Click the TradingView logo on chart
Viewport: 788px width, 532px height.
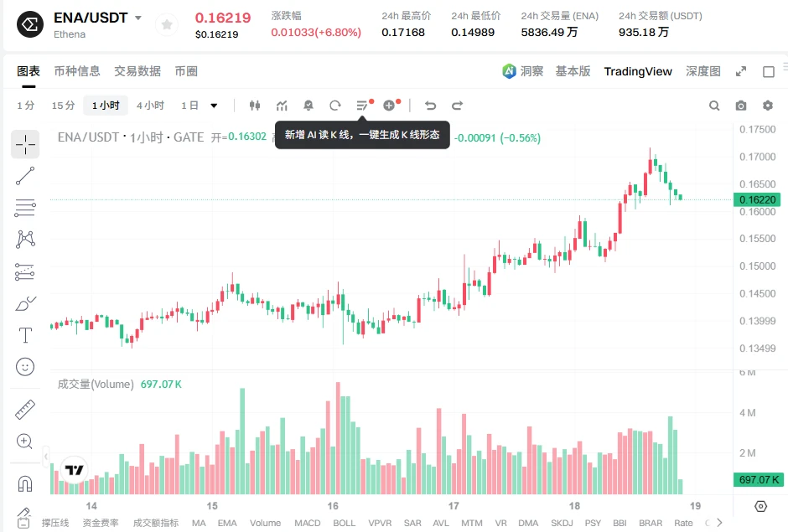point(74,470)
